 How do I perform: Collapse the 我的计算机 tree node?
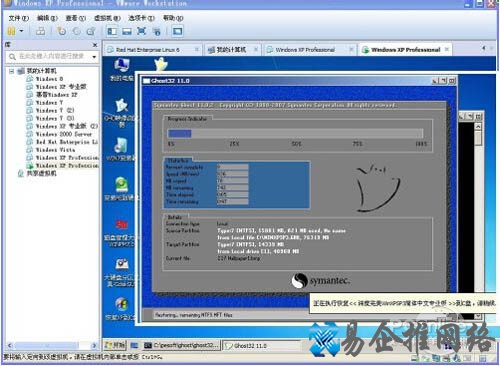[x=12, y=71]
